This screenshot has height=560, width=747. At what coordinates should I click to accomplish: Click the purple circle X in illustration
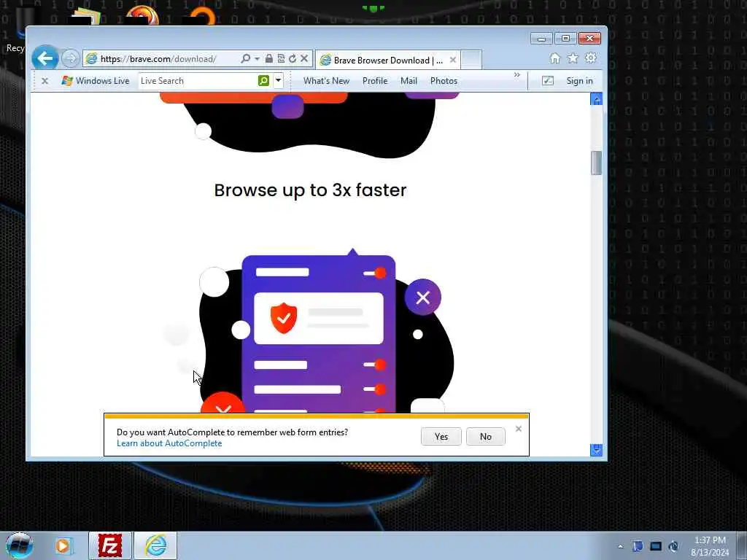(422, 297)
